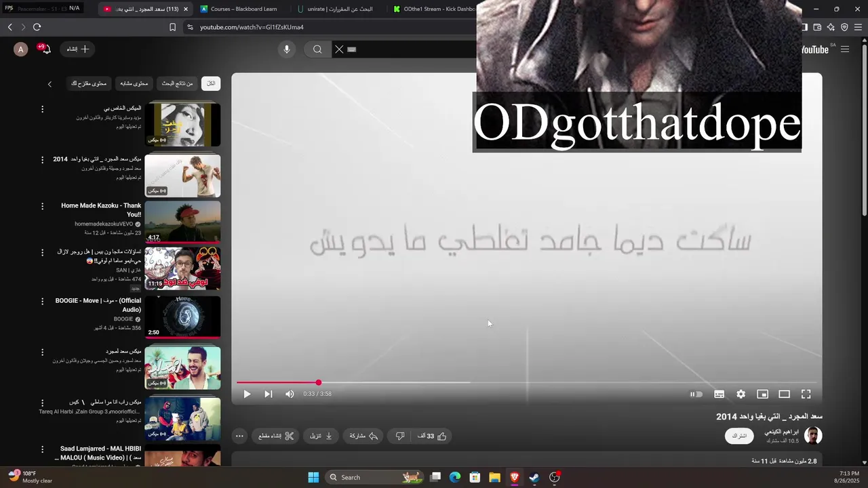
Task: Open the BOOGIE - Move (Official Audio) title
Action: (98, 305)
